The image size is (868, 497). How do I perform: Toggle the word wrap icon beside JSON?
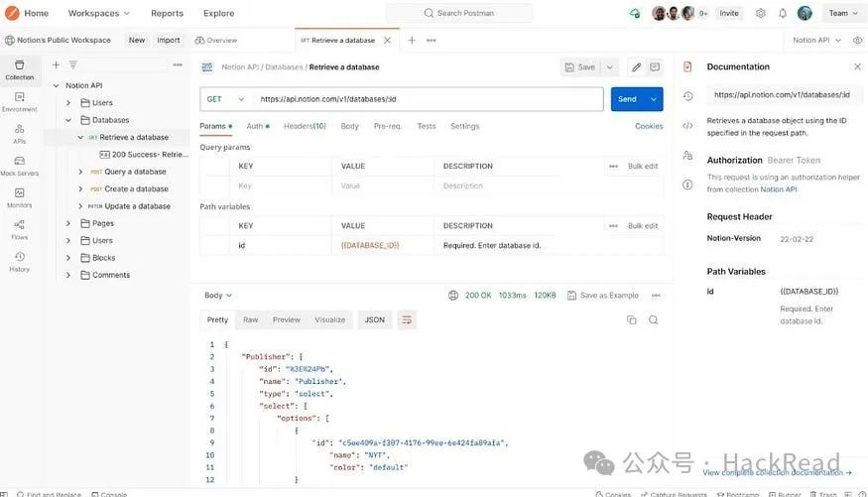pyautogui.click(x=407, y=319)
